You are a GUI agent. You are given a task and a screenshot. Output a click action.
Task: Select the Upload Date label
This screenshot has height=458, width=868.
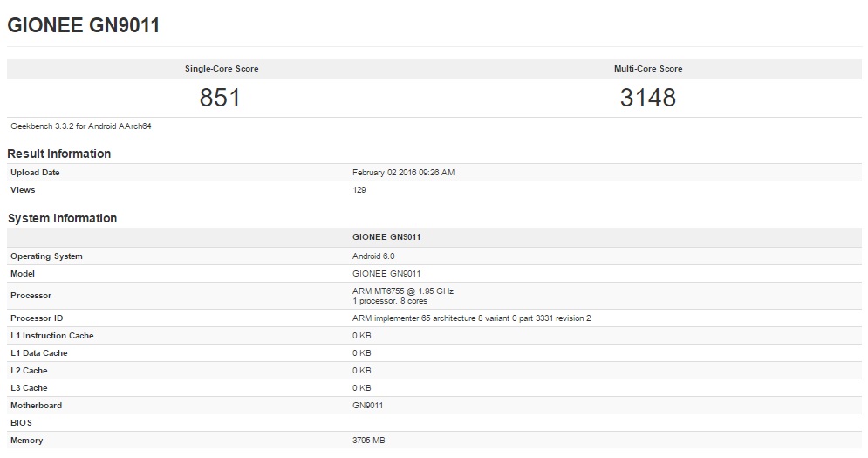35,172
